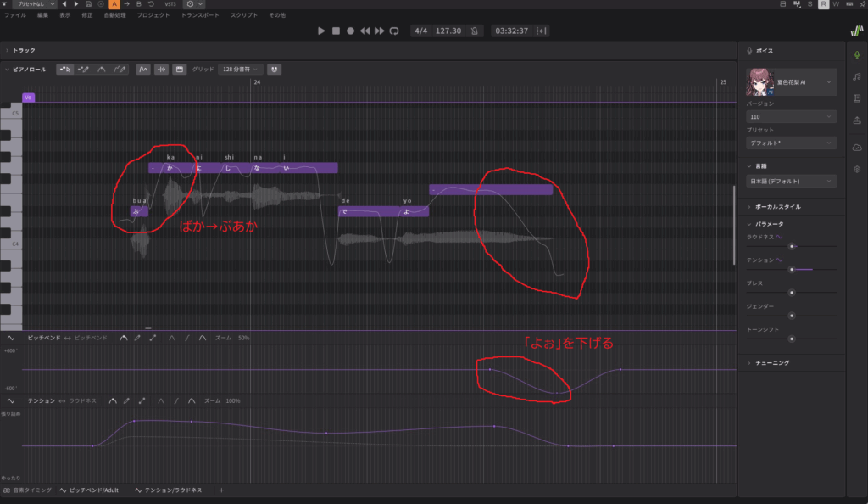Copy A to B with arrow icon
868x504 pixels.
(x=126, y=4)
